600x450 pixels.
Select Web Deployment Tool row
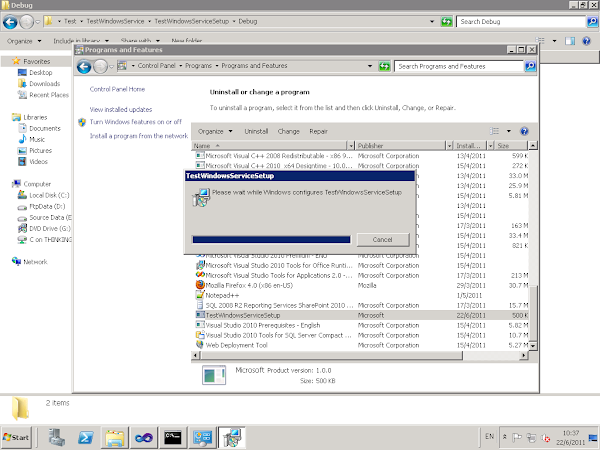[x=362, y=345]
